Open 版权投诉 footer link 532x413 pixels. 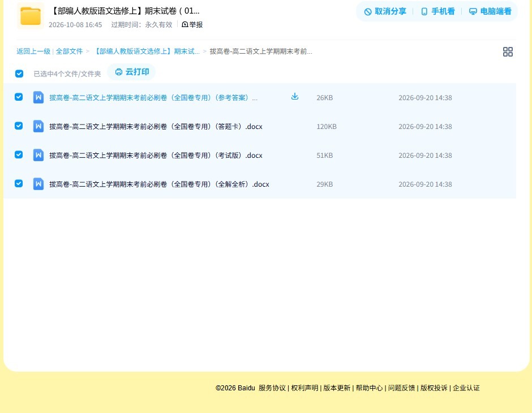(x=434, y=388)
